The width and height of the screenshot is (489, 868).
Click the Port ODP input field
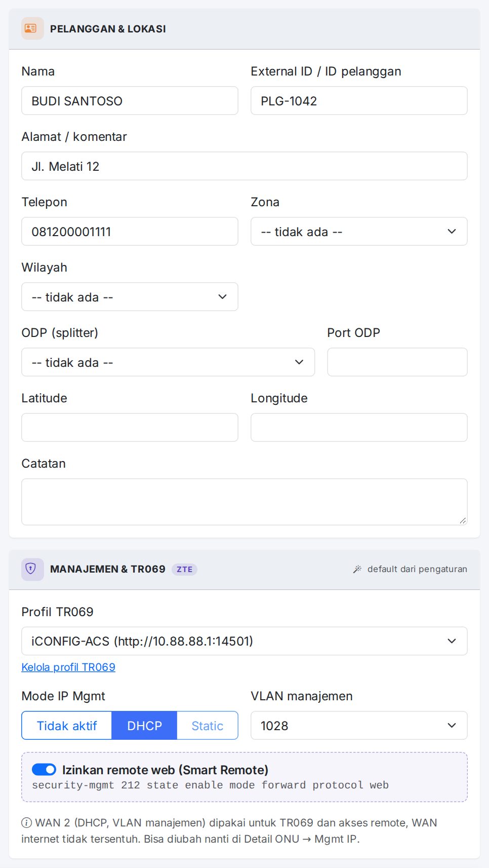[397, 362]
